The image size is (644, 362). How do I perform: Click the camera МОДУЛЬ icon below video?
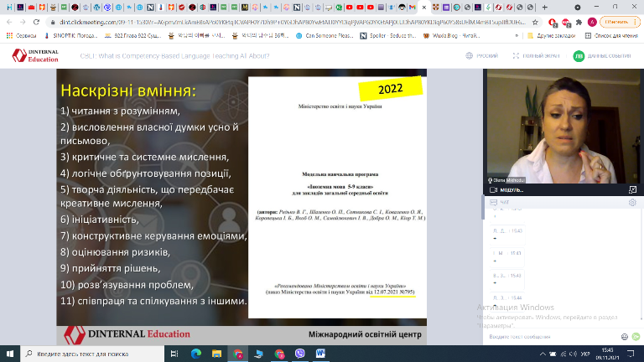(493, 189)
